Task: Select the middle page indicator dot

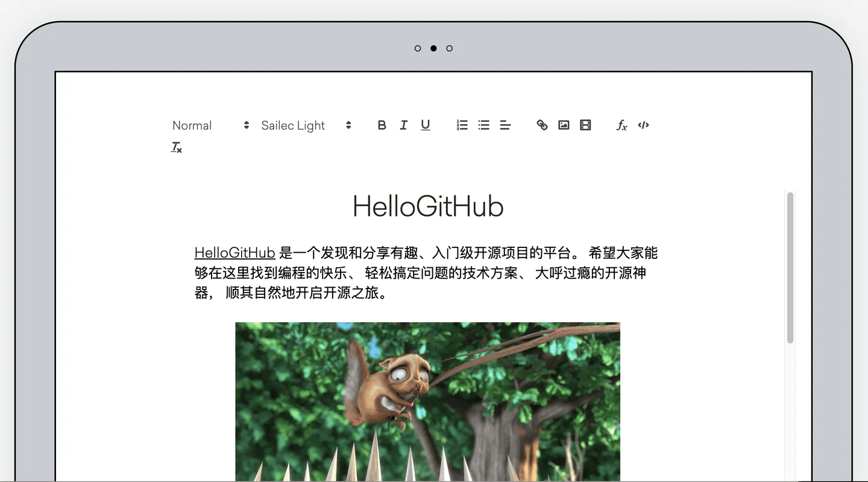Action: pos(433,48)
